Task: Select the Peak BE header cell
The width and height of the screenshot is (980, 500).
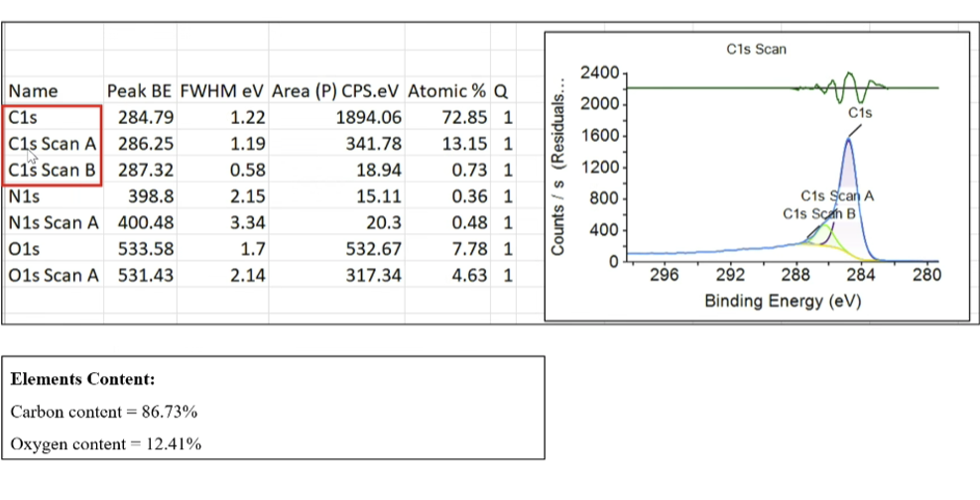Action: click(x=141, y=91)
